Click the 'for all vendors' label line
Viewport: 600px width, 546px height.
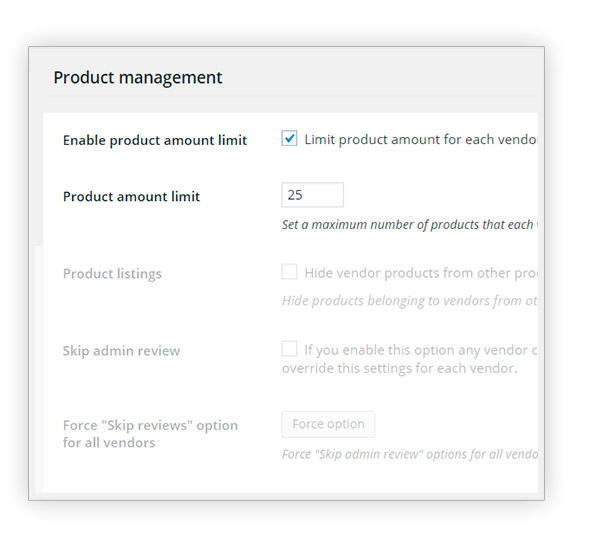[x=109, y=443]
